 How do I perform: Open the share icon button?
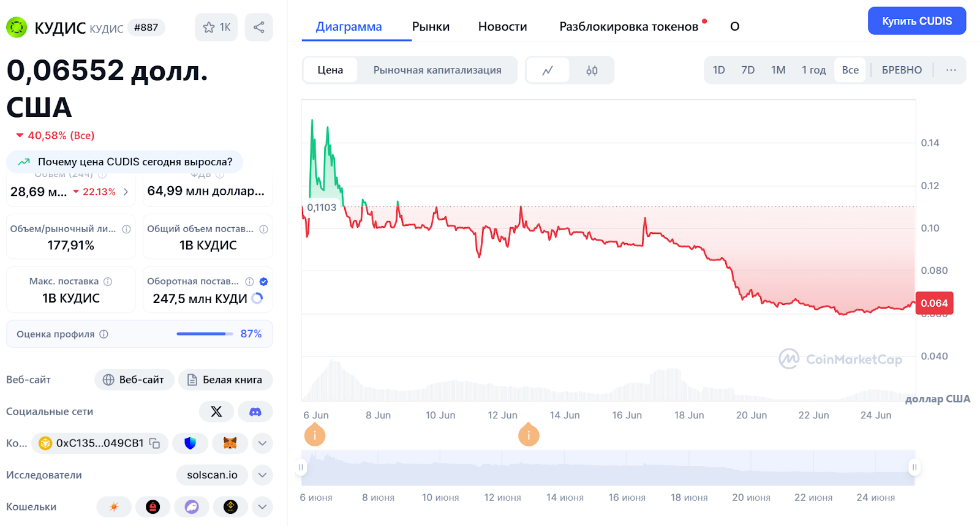click(x=259, y=27)
